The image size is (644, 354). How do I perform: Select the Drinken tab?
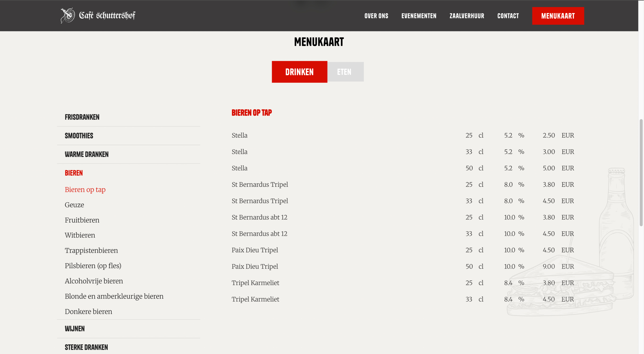[299, 72]
